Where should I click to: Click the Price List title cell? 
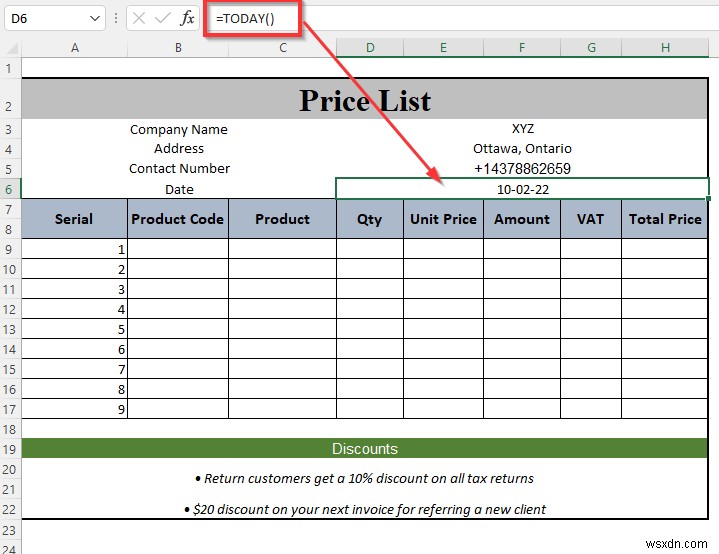[x=365, y=99]
